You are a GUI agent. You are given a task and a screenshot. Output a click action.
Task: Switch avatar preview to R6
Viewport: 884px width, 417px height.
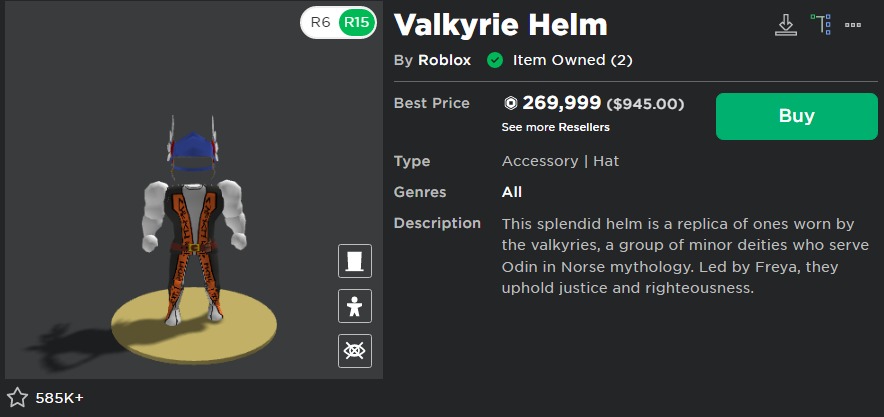tap(320, 22)
